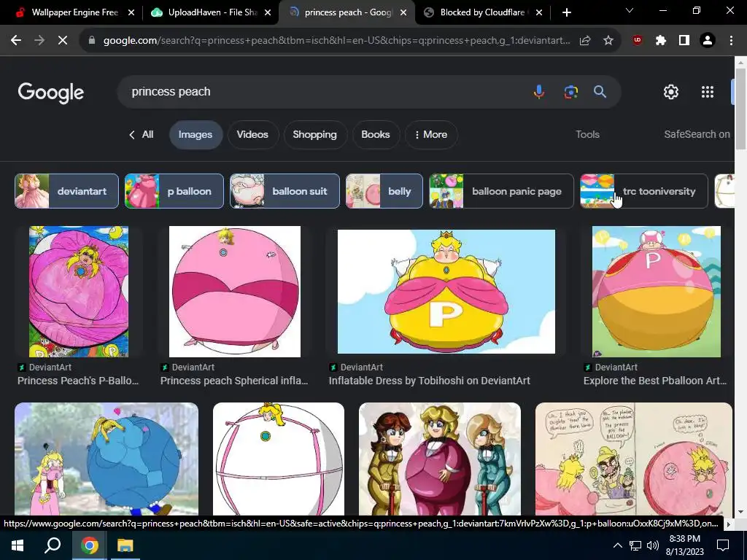Open the comic strip thumbnail

(x=634, y=459)
